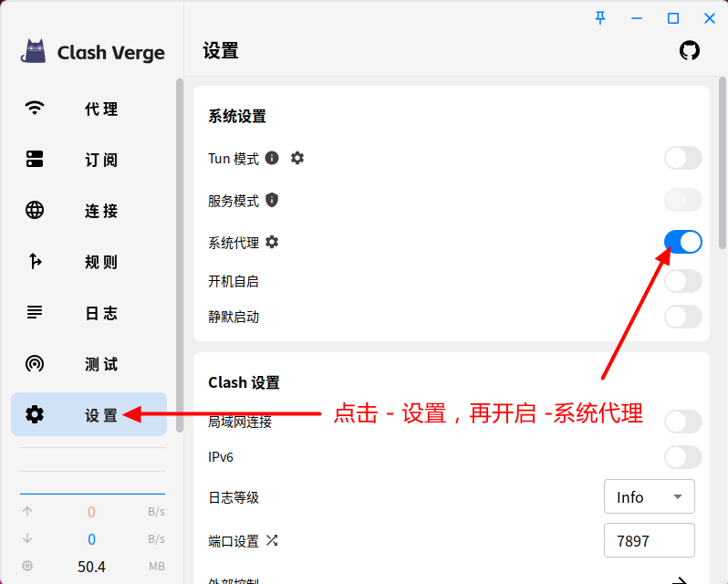View the 日志 page
728x584 pixels.
(88, 312)
